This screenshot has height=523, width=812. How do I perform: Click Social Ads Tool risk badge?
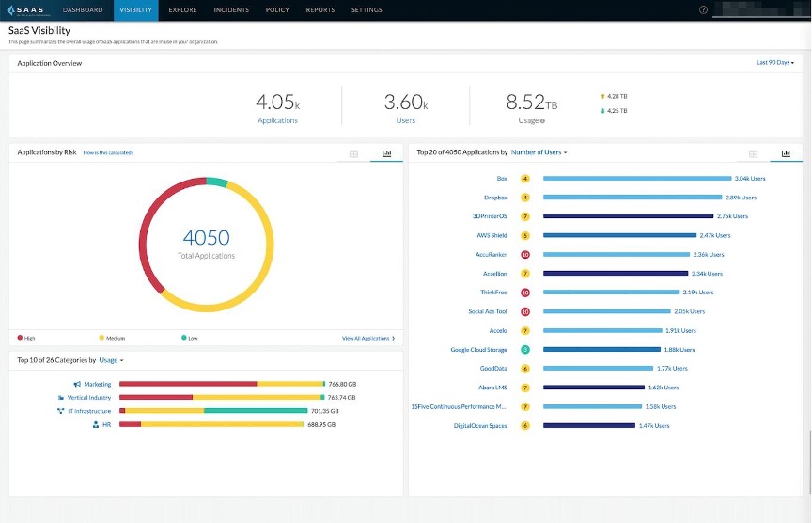point(525,311)
